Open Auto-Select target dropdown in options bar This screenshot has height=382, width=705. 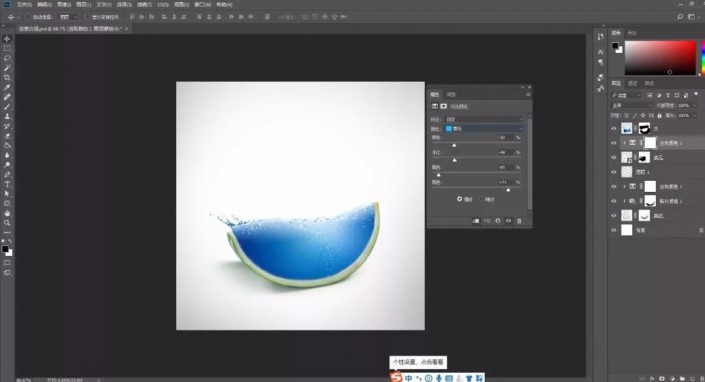coord(69,17)
